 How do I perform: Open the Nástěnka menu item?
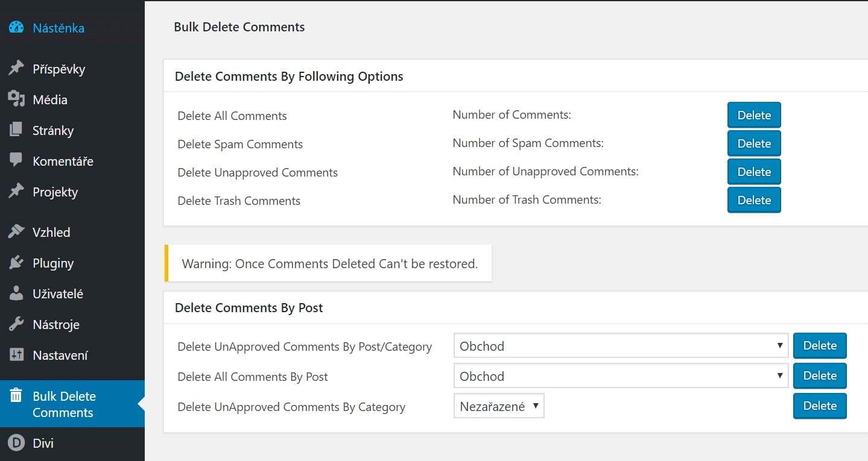(59, 28)
